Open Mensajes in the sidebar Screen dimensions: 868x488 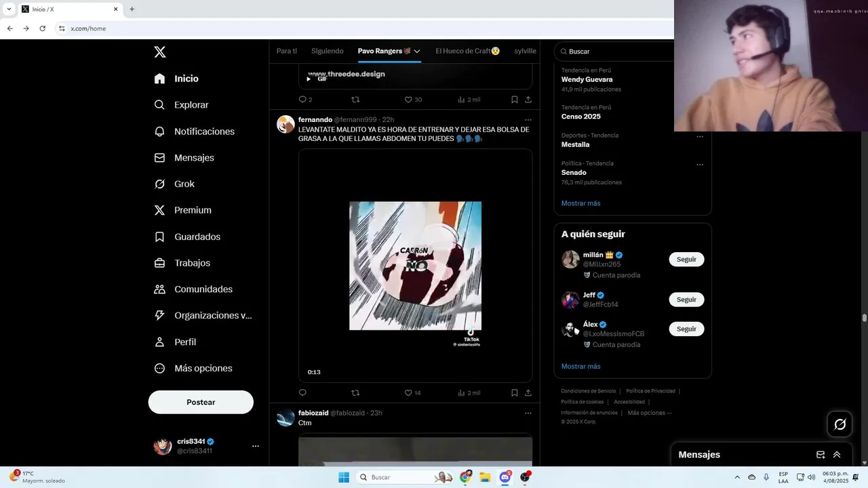(184, 157)
